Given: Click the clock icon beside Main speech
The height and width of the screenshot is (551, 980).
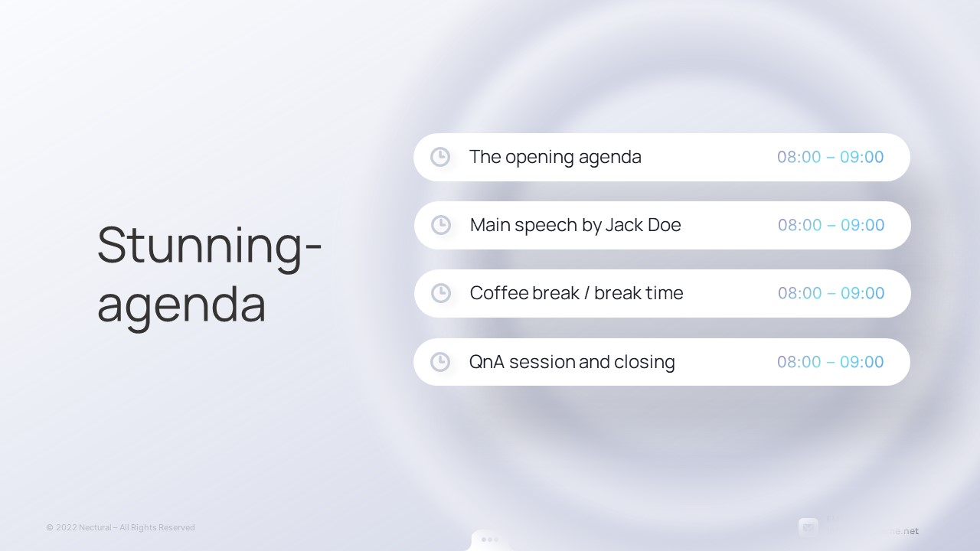Looking at the screenshot, I should point(441,225).
